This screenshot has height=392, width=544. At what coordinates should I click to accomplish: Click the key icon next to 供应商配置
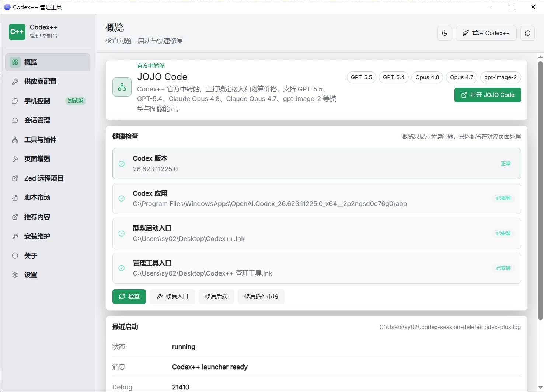pyautogui.click(x=15, y=81)
